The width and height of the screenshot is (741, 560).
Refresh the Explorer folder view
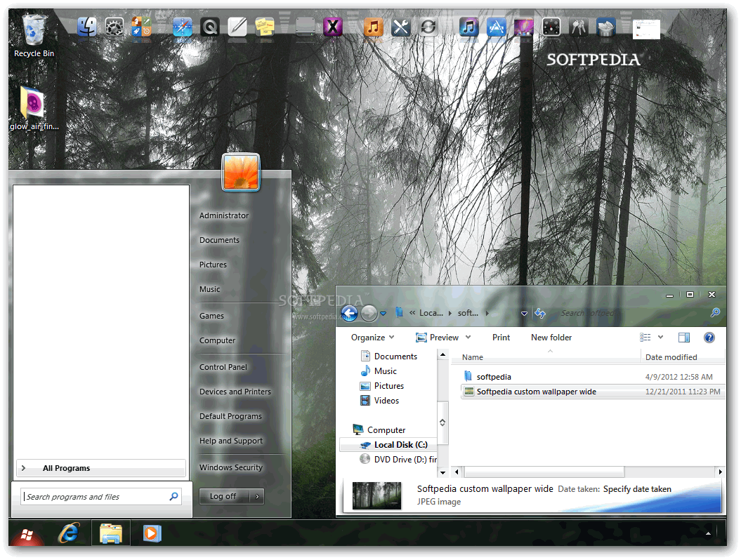540,313
